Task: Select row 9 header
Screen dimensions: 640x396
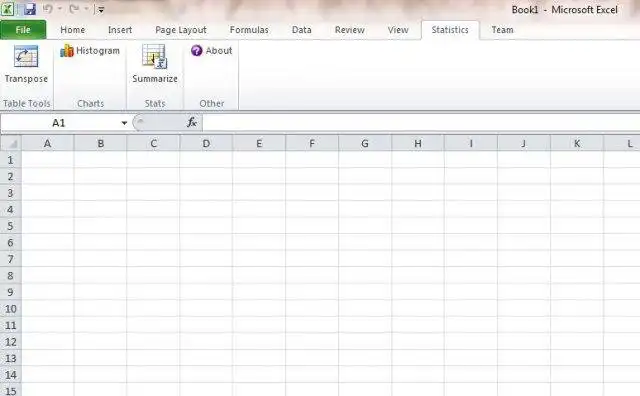Action: 11,292
